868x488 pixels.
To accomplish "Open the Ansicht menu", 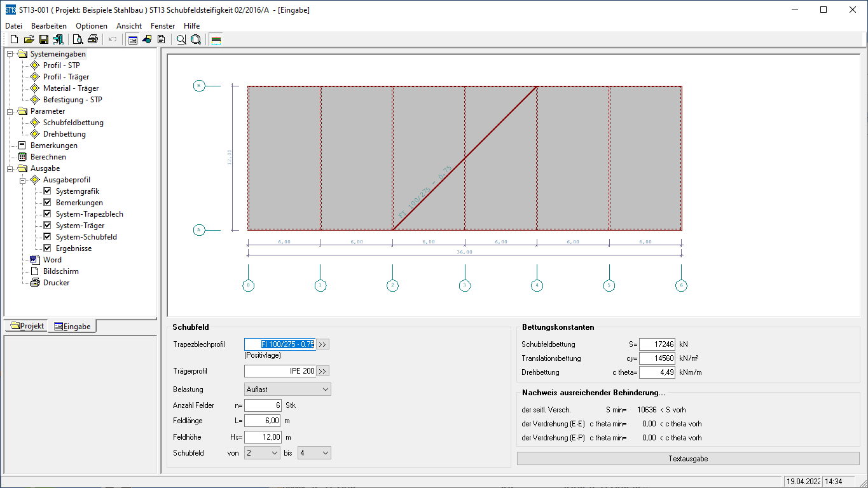I will tap(129, 26).
